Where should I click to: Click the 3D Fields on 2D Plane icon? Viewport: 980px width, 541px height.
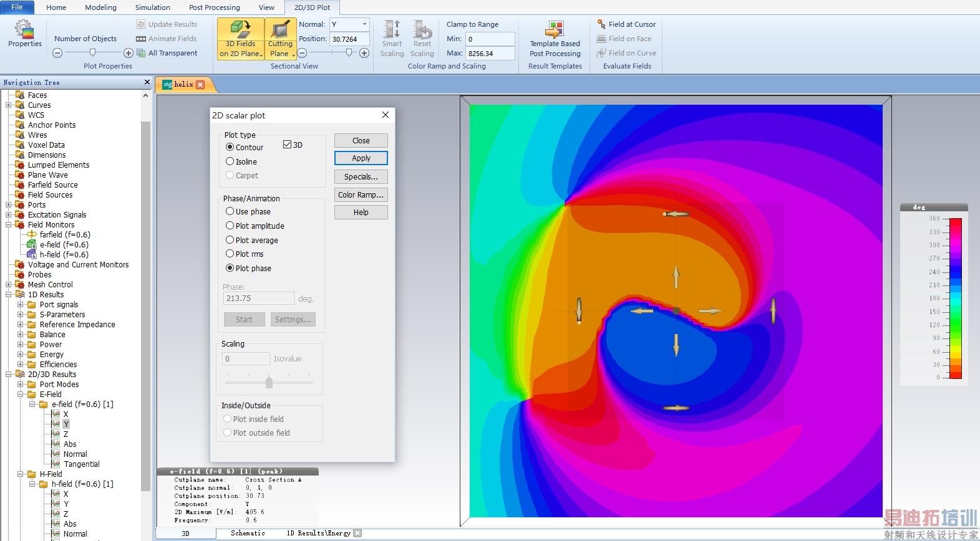[240, 38]
